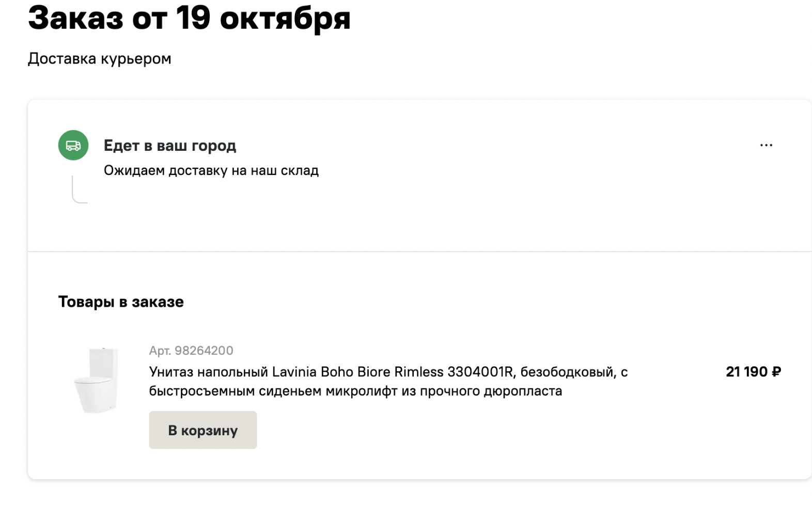The width and height of the screenshot is (812, 506).
Task: Click "Ожидаем доставку на наш склад" status text
Action: click(x=211, y=170)
